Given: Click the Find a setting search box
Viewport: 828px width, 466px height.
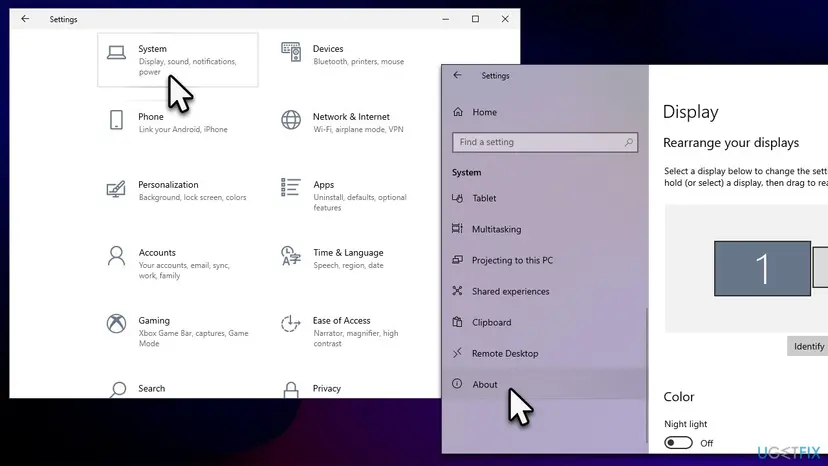Looking at the screenshot, I should [545, 142].
